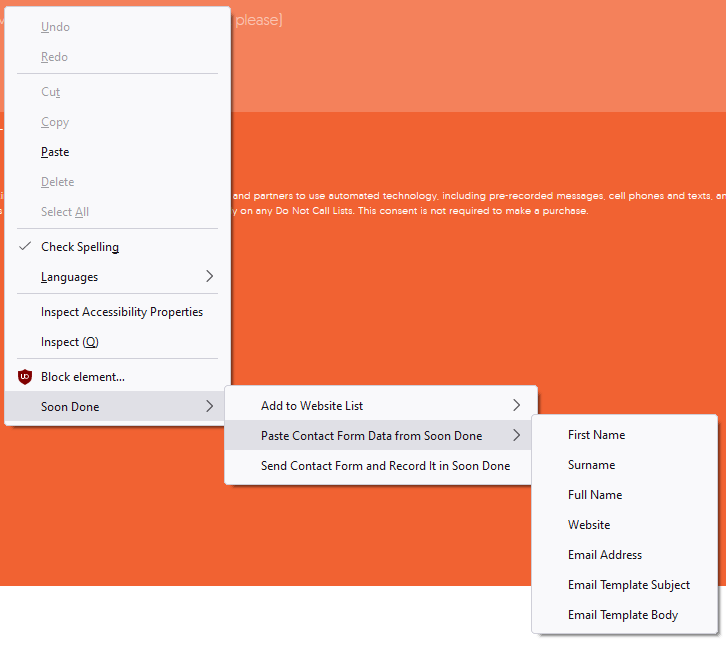
Task: Choose Cut from the context menu
Action: pos(118,92)
